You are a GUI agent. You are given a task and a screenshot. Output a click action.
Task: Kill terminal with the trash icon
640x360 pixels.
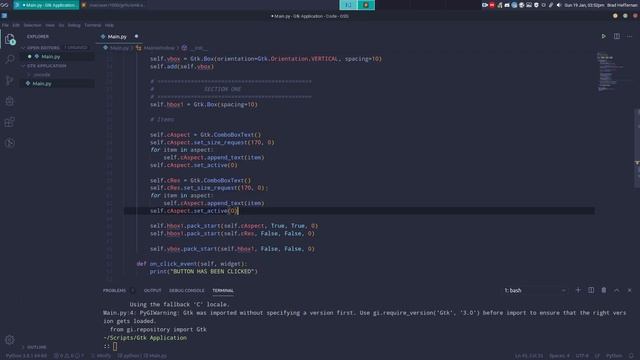click(604, 290)
